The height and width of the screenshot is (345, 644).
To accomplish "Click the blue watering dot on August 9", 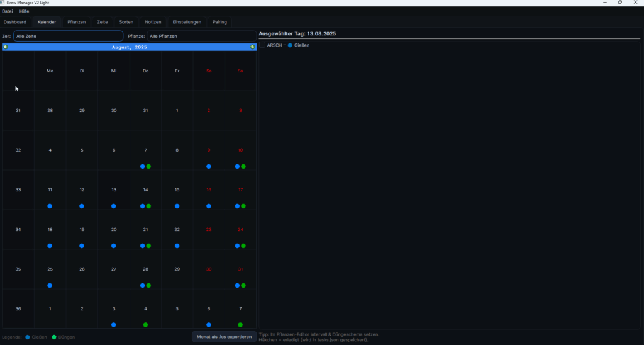I will coord(209,167).
